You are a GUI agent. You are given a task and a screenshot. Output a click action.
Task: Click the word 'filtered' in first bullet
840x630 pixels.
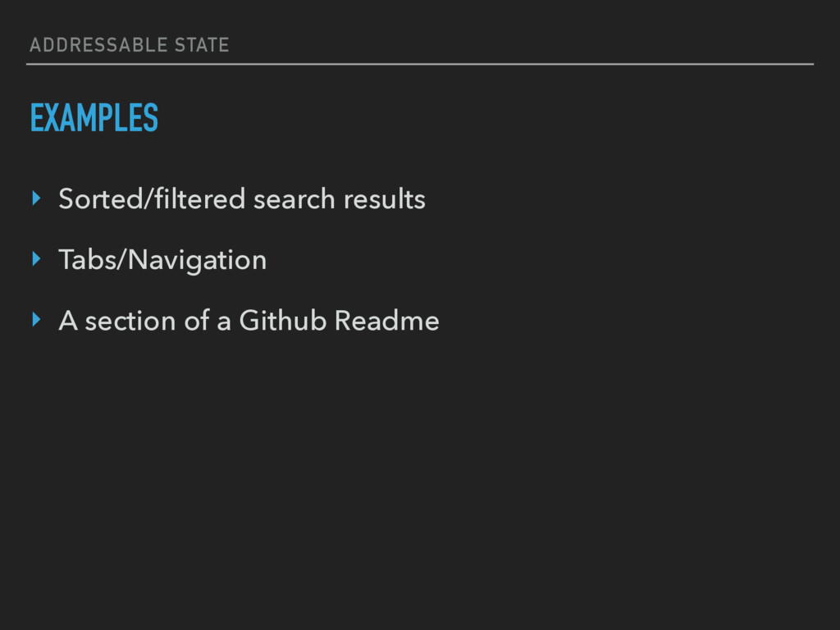click(199, 199)
